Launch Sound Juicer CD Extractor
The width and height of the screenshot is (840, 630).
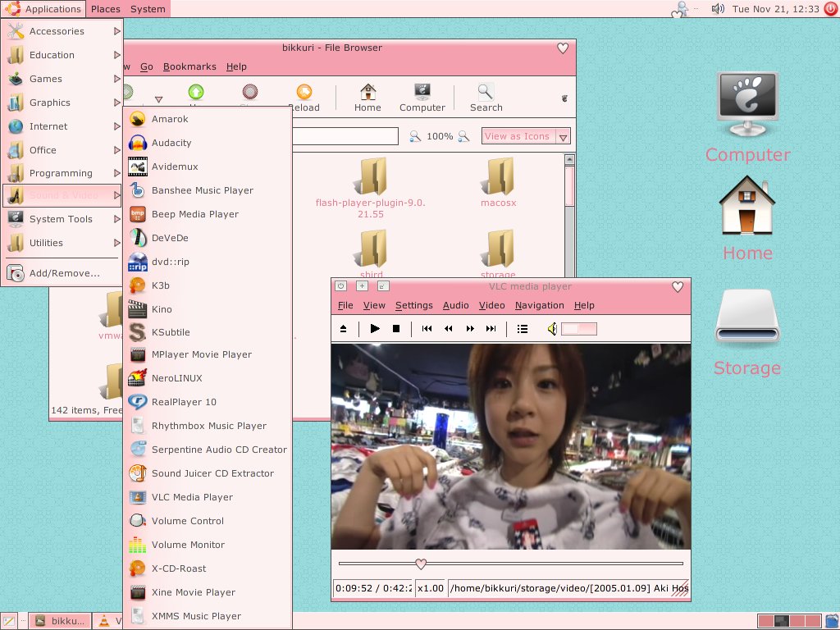(x=208, y=473)
